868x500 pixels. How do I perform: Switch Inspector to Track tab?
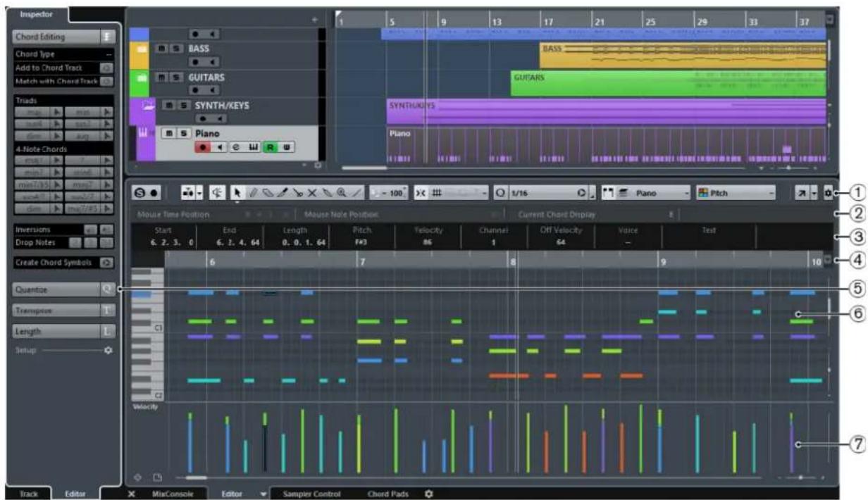pyautogui.click(x=28, y=494)
